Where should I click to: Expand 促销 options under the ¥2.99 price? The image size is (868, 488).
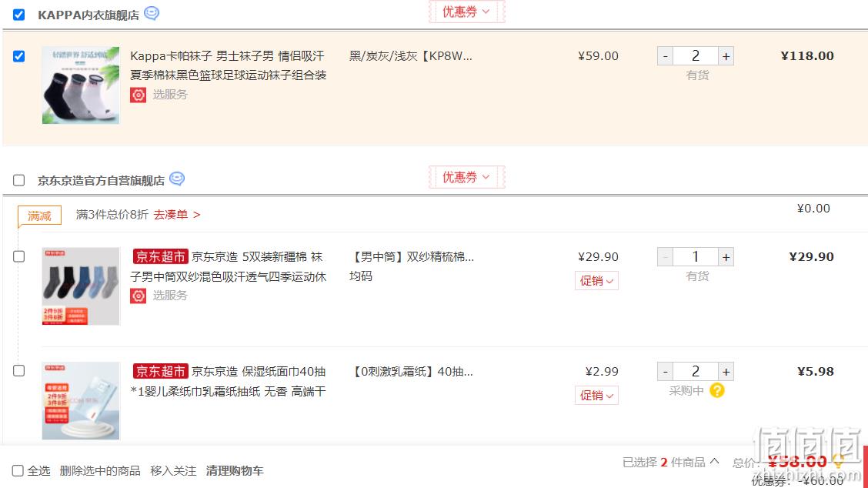coord(596,396)
